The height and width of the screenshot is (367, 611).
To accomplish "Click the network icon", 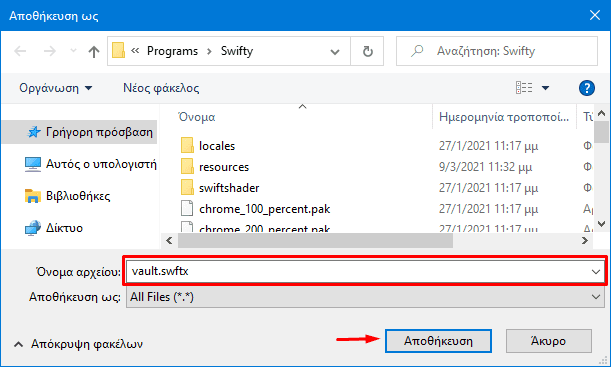I will pos(33,228).
